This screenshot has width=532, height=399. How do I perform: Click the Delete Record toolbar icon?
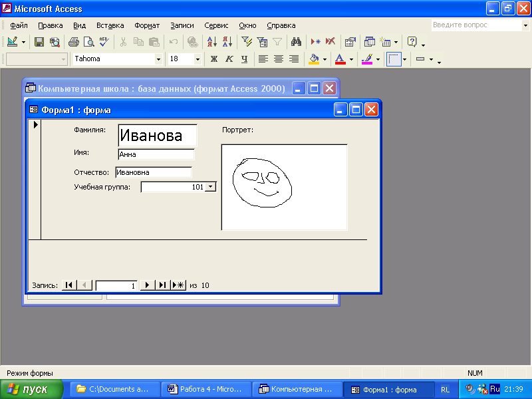(x=331, y=42)
